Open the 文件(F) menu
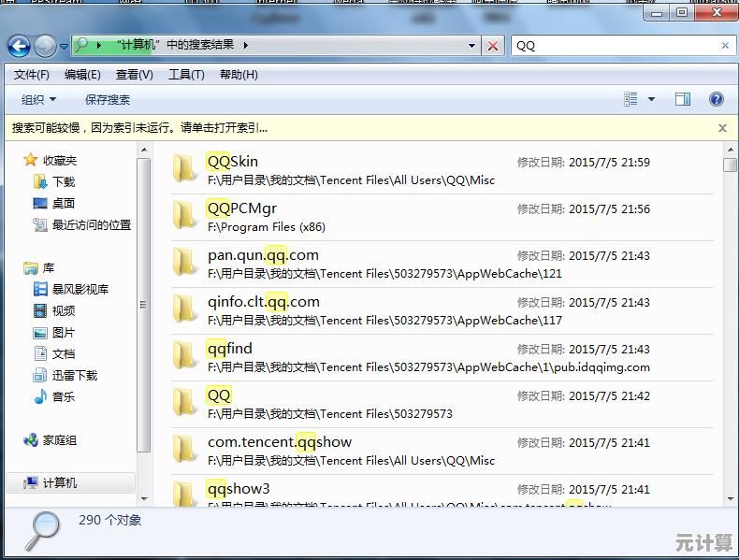Viewport: 739px width, 560px height. pos(32,75)
